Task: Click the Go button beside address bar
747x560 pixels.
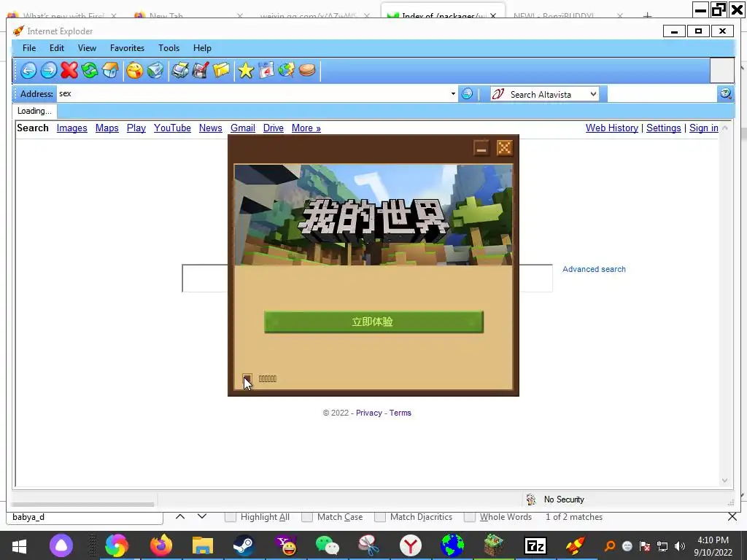Action: click(467, 94)
